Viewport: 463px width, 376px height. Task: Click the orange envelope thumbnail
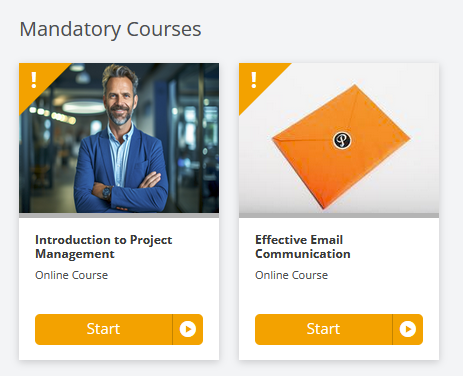click(x=339, y=138)
